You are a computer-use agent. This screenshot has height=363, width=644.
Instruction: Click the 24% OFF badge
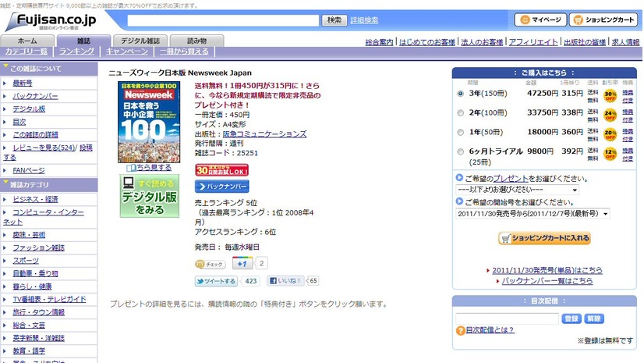(610, 115)
